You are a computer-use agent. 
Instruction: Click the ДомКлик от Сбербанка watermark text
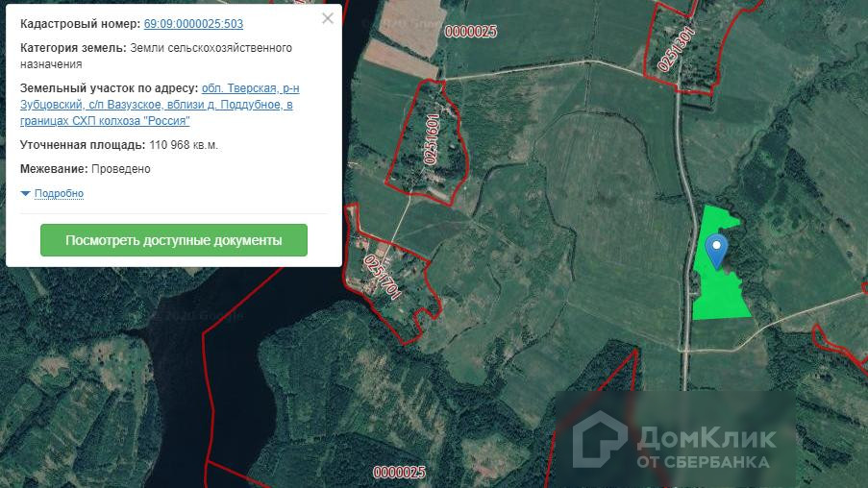click(x=704, y=448)
